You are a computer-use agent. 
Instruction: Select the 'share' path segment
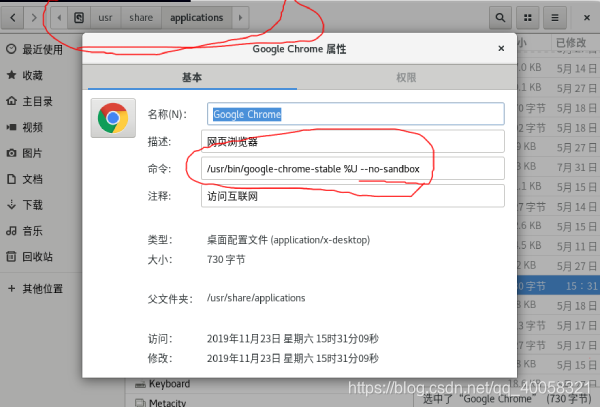coord(141,18)
